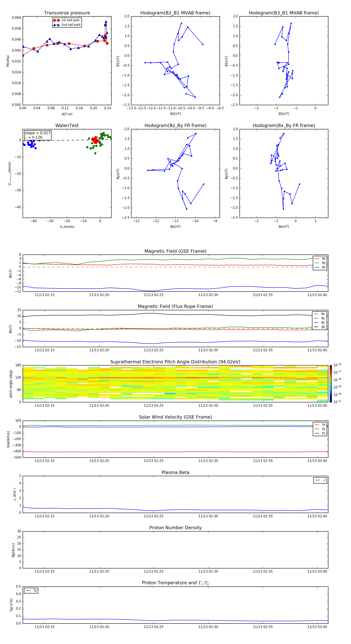Select the Suprathermal Electrons Pitch Angle Distribution title

175,362
